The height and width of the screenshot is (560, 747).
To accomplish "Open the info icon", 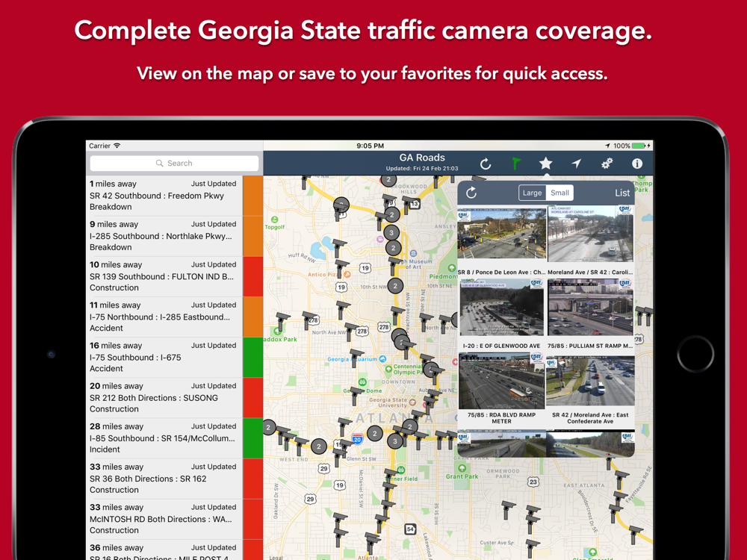I will click(637, 164).
